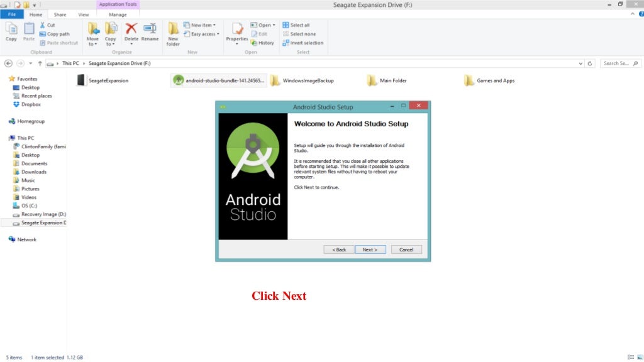Open Videos in sidebar
Viewport: 644px width, 362px height.
(x=25, y=197)
